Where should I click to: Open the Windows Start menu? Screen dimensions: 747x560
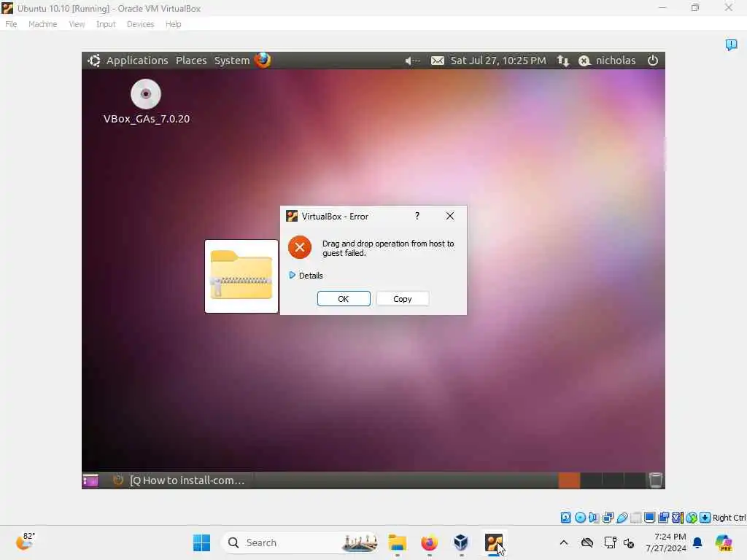tap(201, 542)
